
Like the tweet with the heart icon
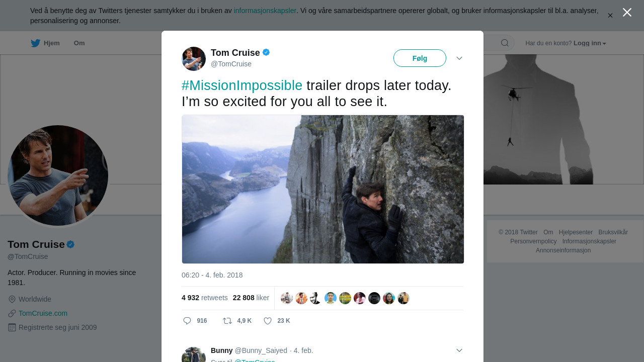pos(268,321)
